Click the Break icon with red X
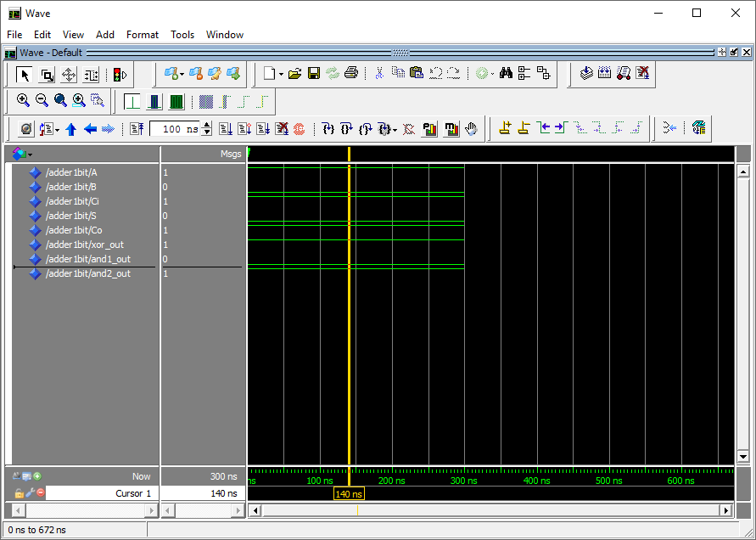756x540 pixels. [282, 129]
